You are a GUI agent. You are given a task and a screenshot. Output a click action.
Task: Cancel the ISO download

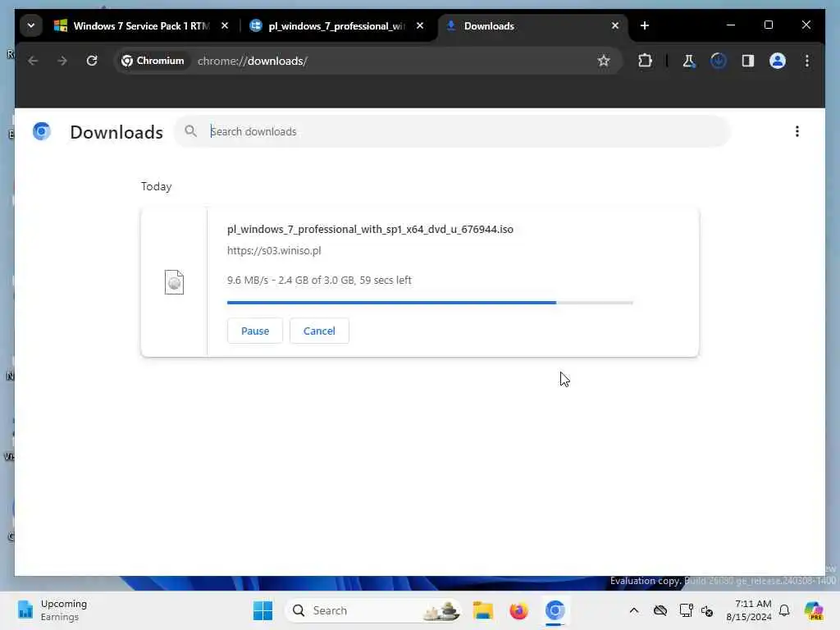tap(319, 331)
